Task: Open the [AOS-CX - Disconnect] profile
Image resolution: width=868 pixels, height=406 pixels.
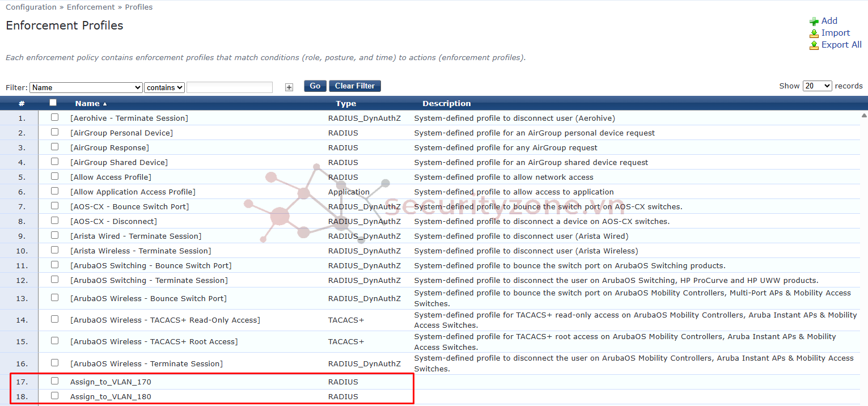Action: (x=113, y=222)
